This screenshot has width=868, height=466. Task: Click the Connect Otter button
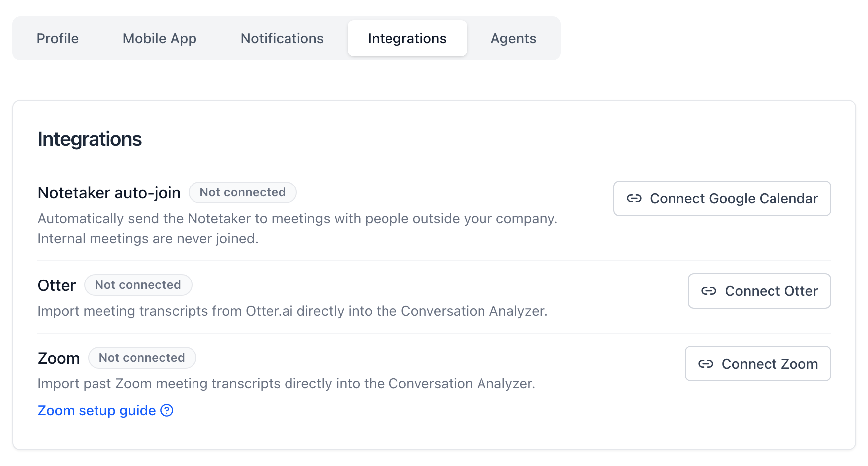(759, 291)
